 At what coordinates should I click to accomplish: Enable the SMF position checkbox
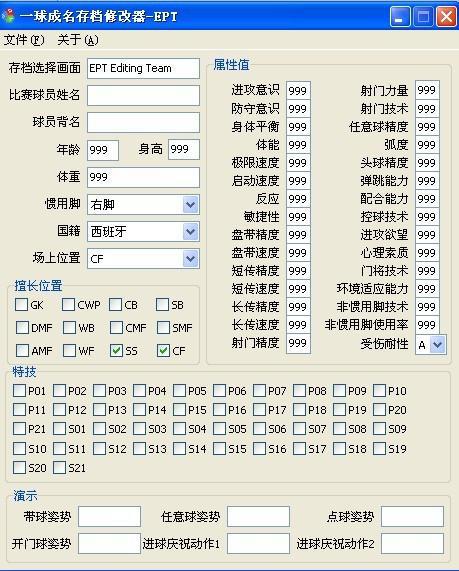[x=163, y=327]
